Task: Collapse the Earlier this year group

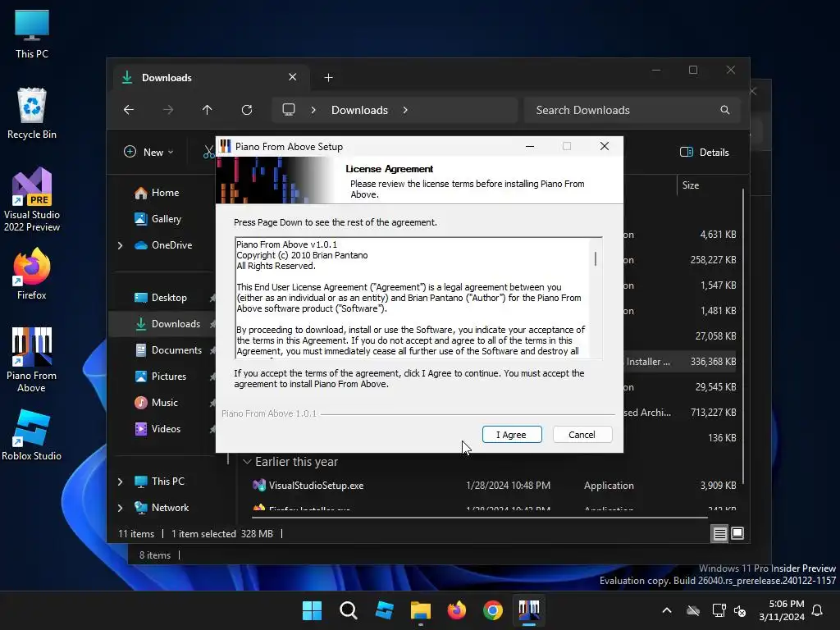Action: (x=247, y=462)
